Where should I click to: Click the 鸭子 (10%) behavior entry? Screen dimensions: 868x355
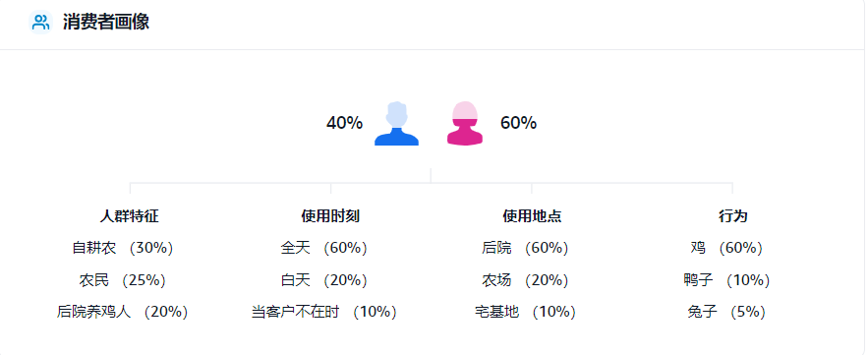726,280
